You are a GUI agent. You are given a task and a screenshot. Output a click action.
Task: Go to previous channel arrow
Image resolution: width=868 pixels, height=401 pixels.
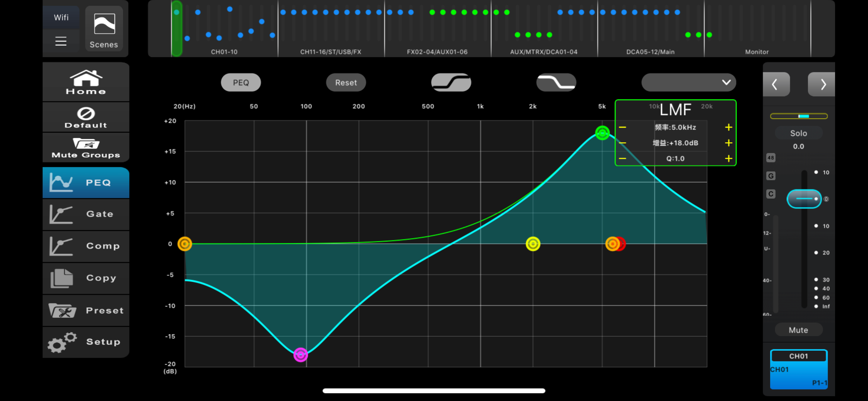[776, 84]
